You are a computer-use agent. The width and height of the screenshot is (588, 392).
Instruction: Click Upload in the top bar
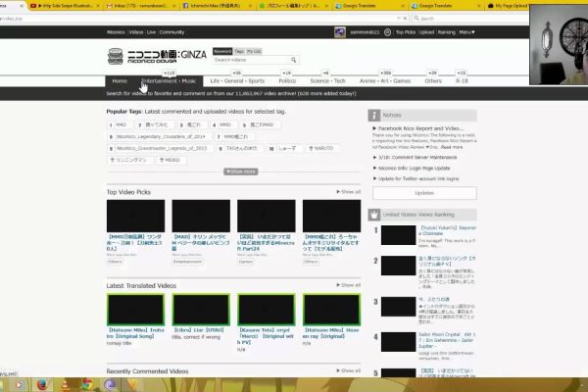click(x=426, y=32)
